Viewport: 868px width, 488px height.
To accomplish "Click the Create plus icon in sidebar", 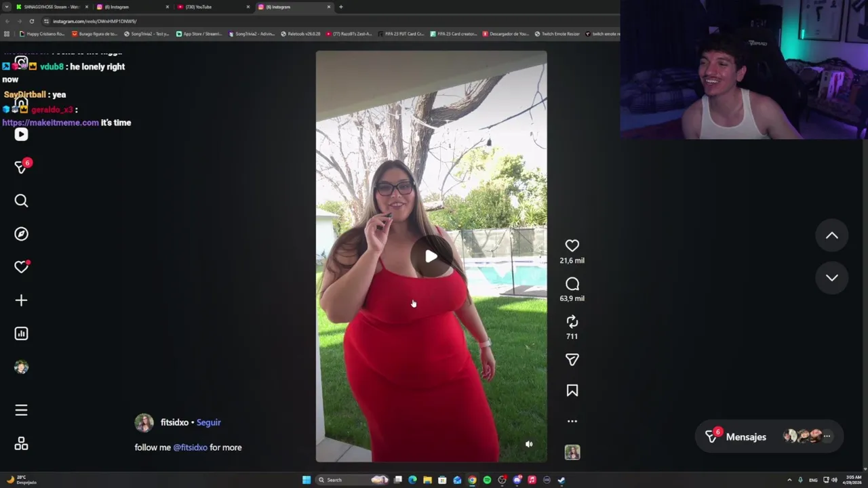I will coord(21,300).
